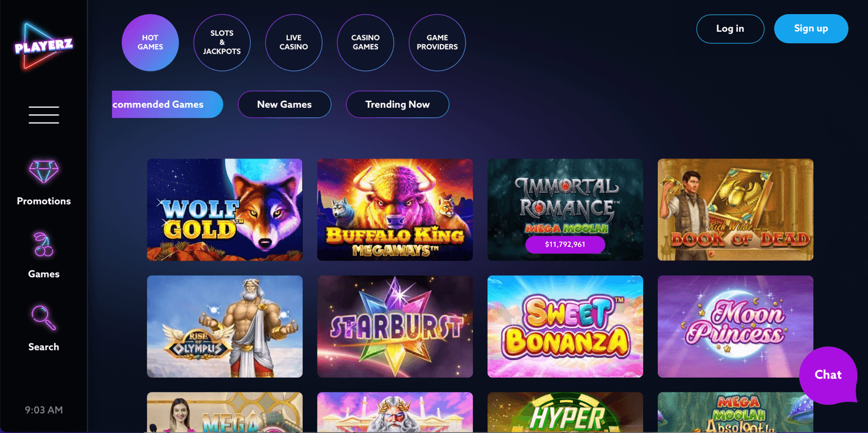Launch the Wolf Gold game thumbnail

point(225,210)
